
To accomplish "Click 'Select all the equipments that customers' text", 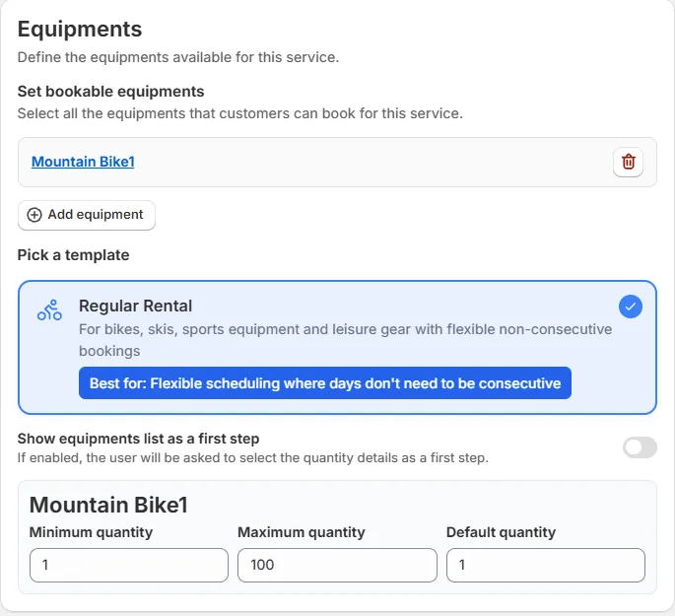I will click(240, 113).
